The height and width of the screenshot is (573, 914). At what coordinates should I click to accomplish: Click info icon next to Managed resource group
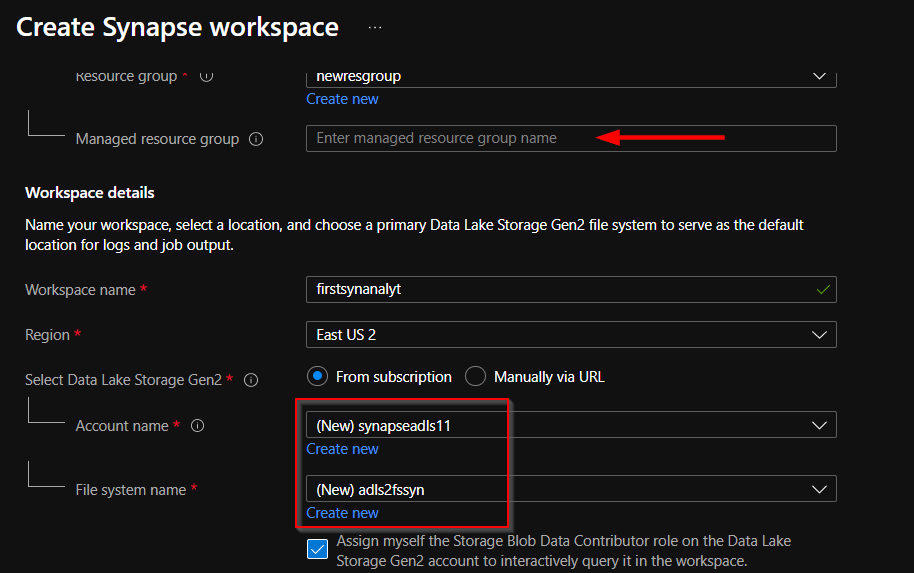(x=256, y=139)
